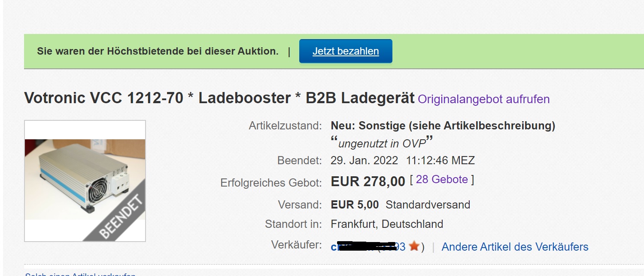This screenshot has width=644, height=276.
Task: Click the Frankfurt, Deutschland location text
Action: click(x=387, y=224)
